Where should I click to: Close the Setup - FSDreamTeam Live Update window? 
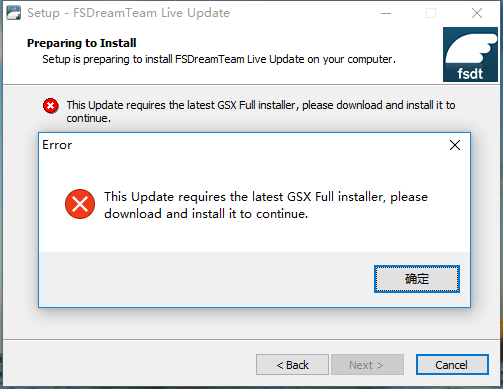click(x=477, y=13)
